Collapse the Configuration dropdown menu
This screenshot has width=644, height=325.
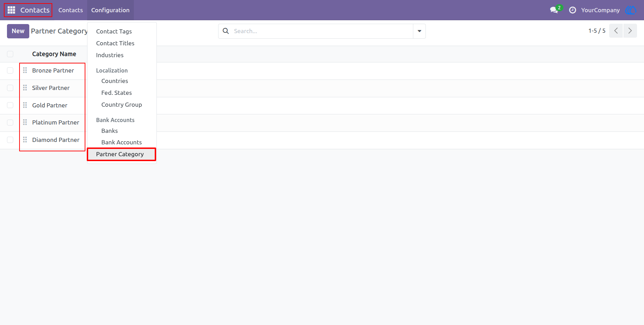click(110, 10)
